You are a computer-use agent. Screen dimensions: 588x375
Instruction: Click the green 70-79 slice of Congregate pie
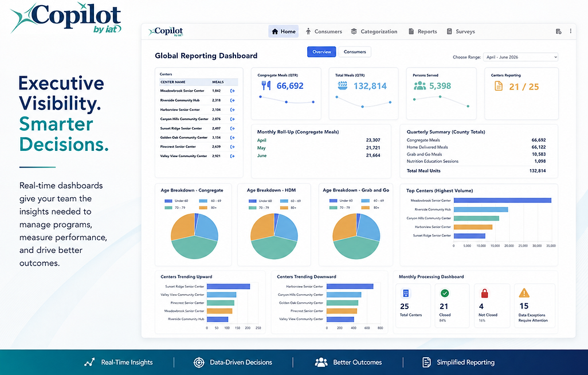[x=194, y=248]
